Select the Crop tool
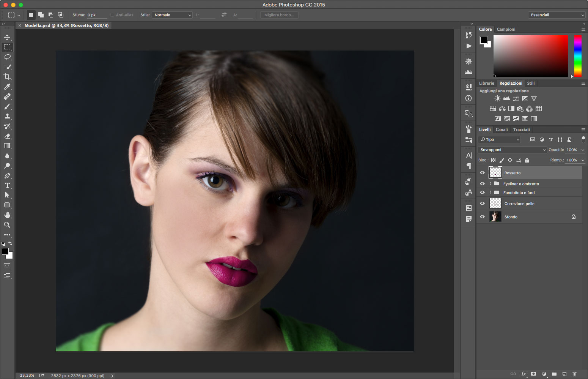588x379 pixels. tap(7, 77)
